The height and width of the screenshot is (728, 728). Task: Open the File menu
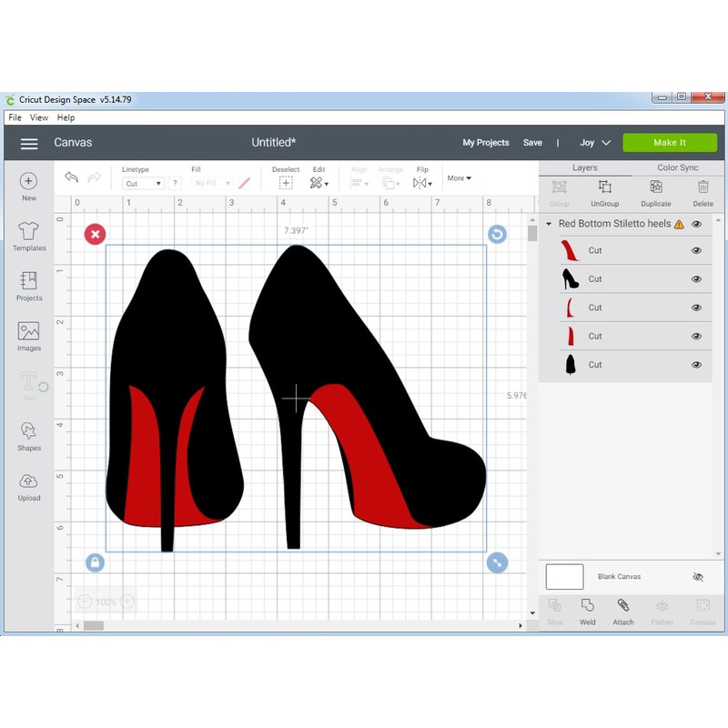pyautogui.click(x=15, y=116)
